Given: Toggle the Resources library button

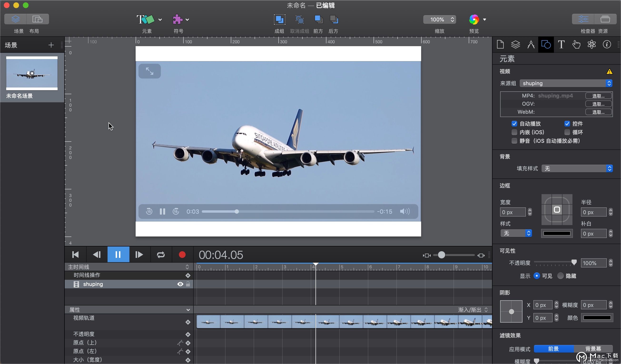Looking at the screenshot, I should [605, 19].
